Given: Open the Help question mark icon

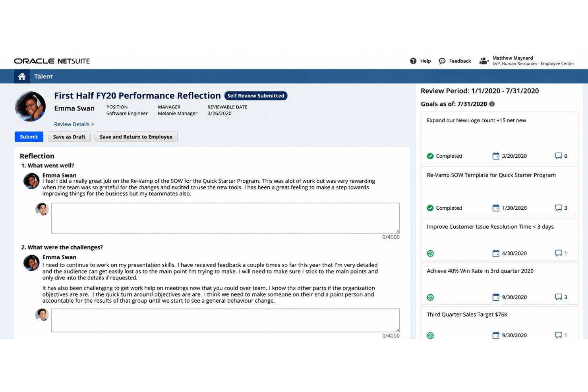Looking at the screenshot, I should coord(413,61).
